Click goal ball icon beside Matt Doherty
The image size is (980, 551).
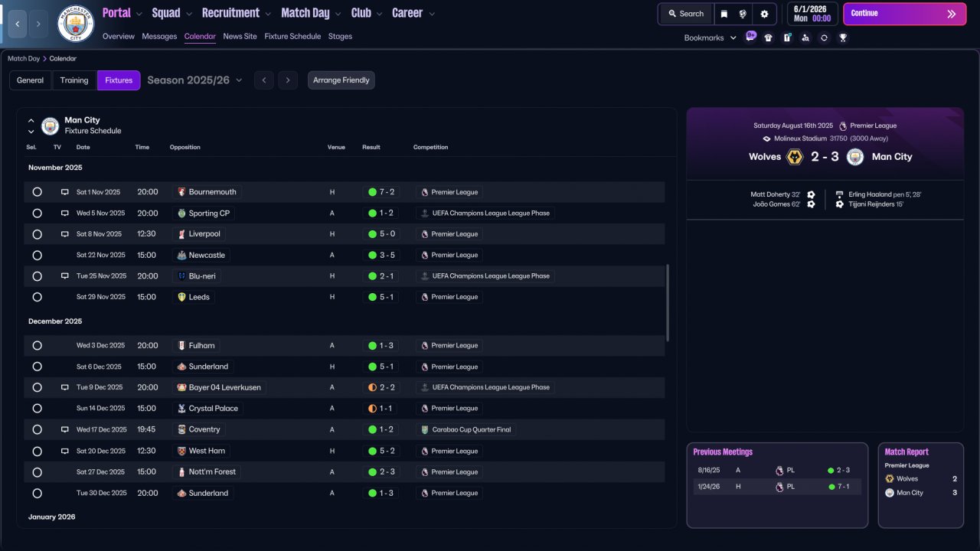point(811,194)
